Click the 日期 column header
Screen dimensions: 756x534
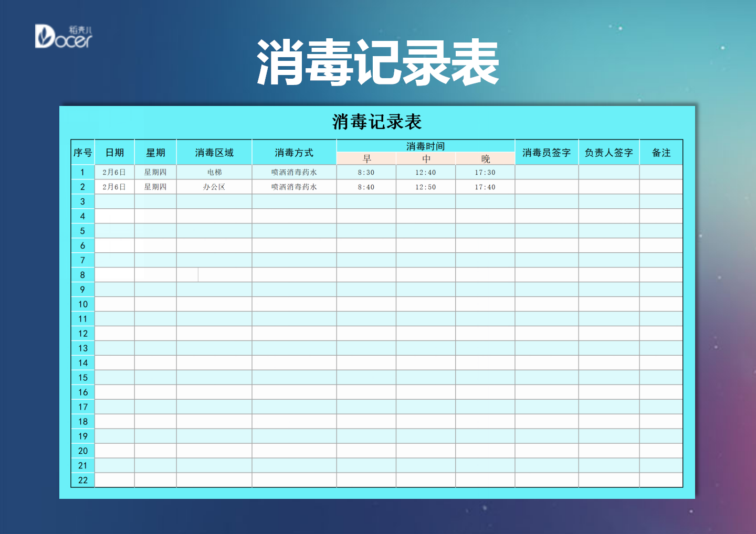114,152
